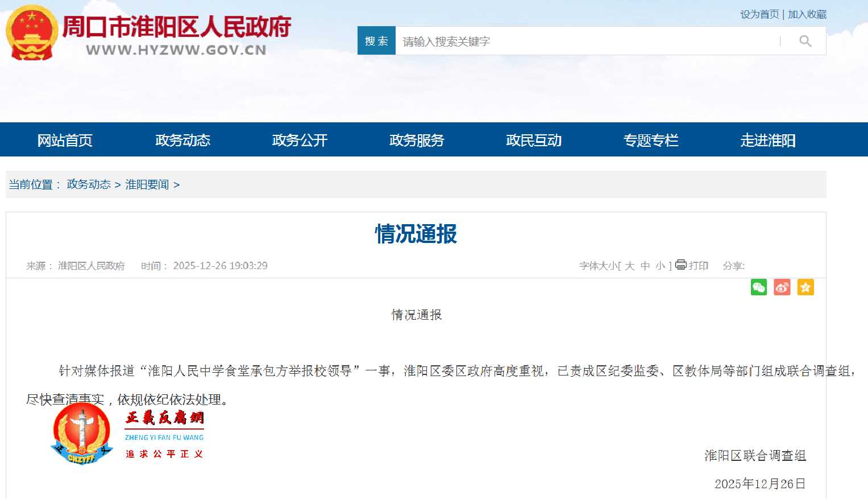Select the 网站首页 menu item
Viewport: 868px width, 499px height.
click(x=64, y=140)
